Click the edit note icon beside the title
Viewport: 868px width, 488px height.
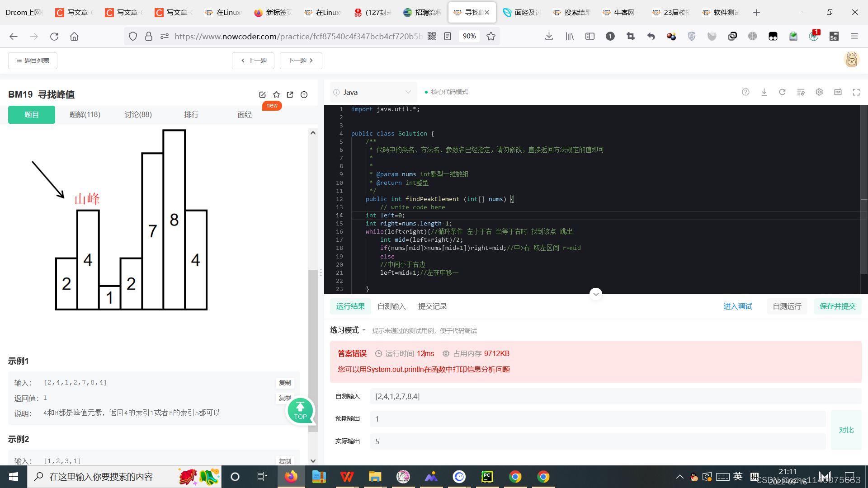click(262, 94)
